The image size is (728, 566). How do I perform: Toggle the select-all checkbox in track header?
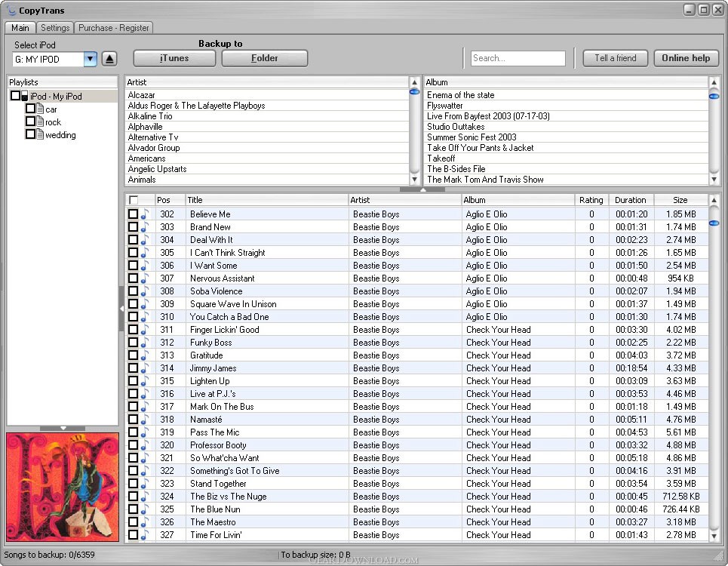(x=134, y=200)
